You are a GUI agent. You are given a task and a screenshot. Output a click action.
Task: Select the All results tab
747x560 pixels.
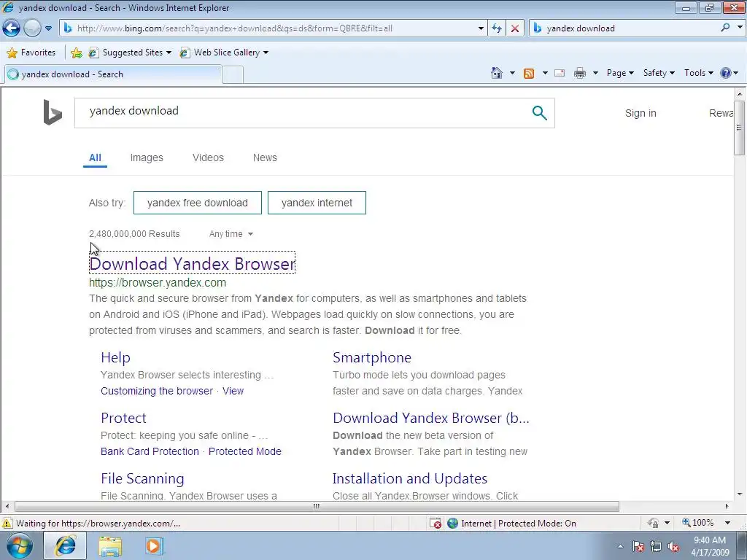pos(95,158)
